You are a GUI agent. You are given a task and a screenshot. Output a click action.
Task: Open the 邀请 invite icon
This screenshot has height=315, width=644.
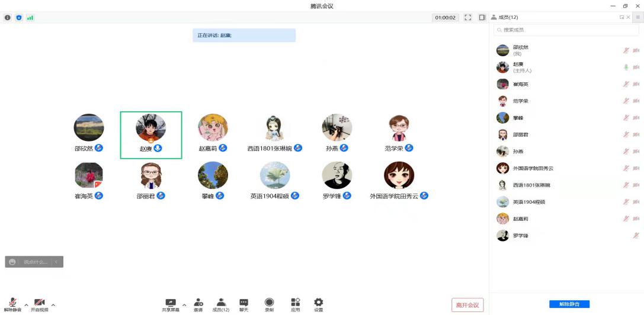point(198,303)
